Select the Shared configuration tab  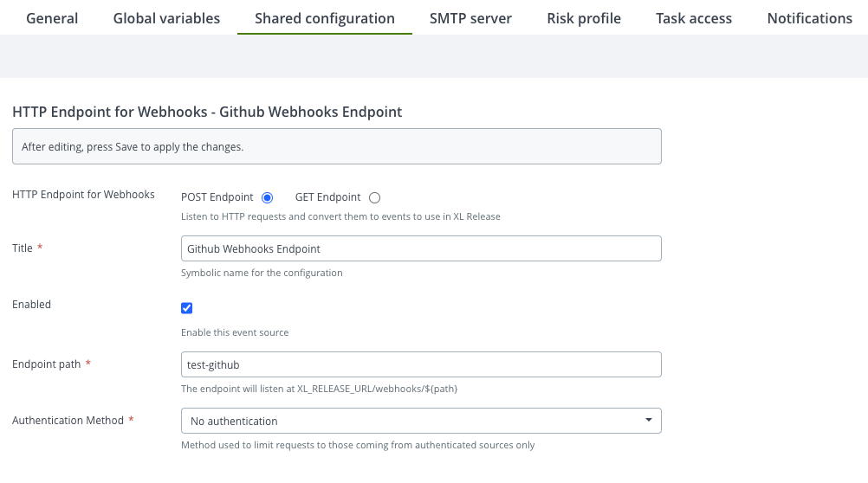tap(324, 18)
